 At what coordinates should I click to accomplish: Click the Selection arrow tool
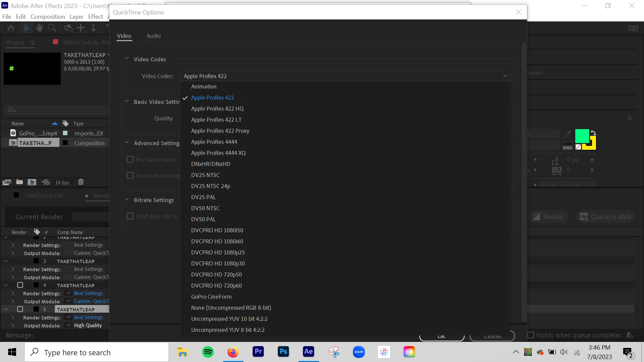tap(27, 28)
